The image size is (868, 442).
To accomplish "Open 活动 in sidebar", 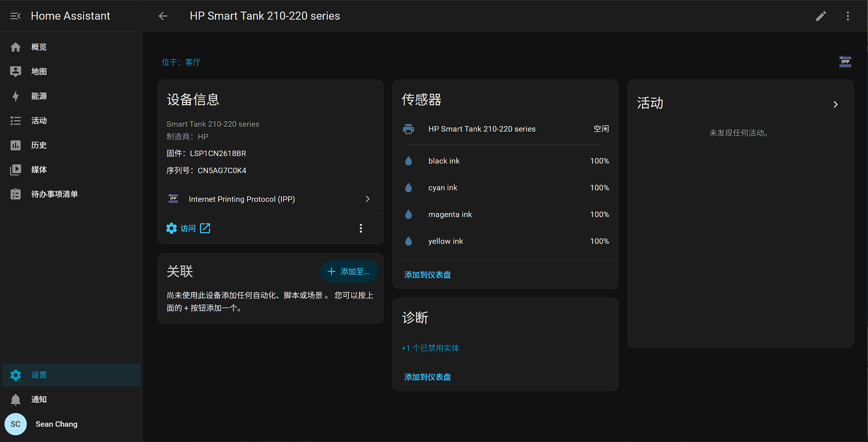I will 71,121.
